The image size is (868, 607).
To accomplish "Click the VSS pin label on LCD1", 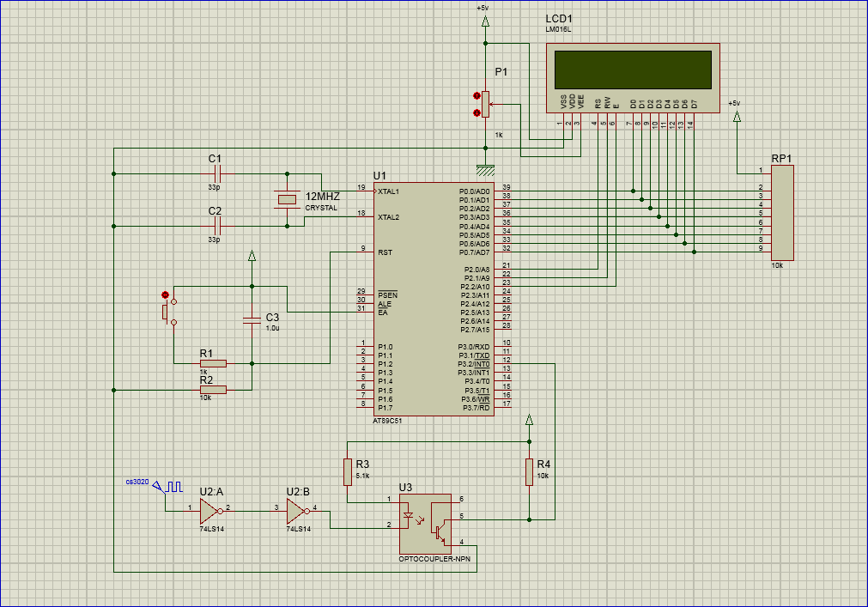I will click(x=563, y=101).
